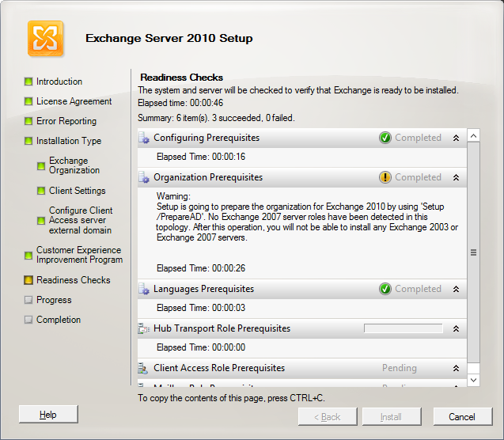This screenshot has width=504, height=440.
Task: Click Completed status of Languages Prerequisites
Action: [x=418, y=289]
